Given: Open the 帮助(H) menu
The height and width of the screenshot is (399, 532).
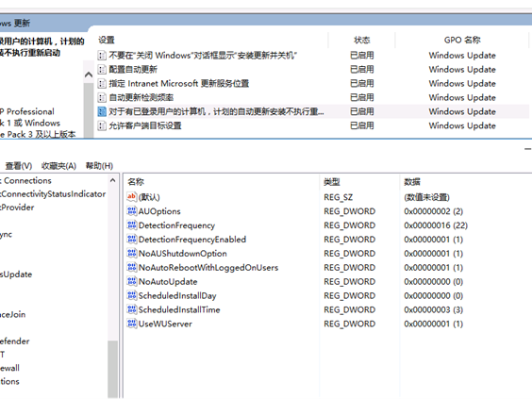Looking at the screenshot, I should pyautogui.click(x=99, y=166).
